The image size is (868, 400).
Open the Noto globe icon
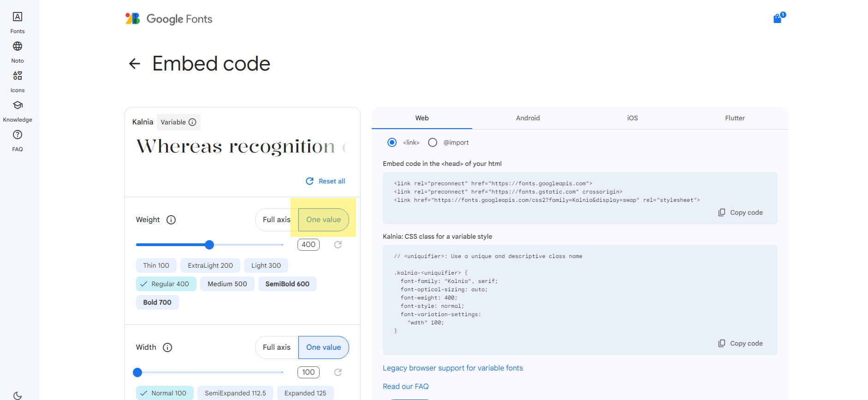(18, 46)
